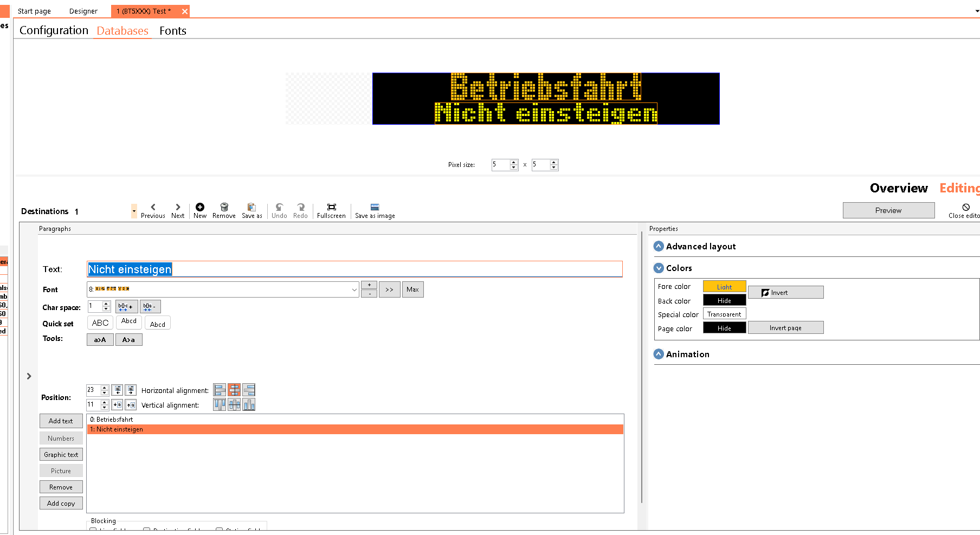Collapse Advanced layout section
Image resolution: width=980 pixels, height=535 pixels.
click(659, 246)
